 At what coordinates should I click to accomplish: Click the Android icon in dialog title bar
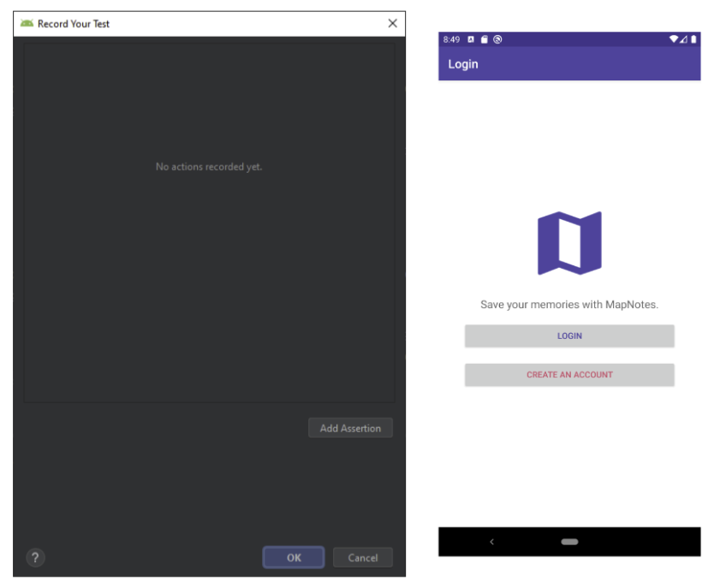(x=27, y=23)
